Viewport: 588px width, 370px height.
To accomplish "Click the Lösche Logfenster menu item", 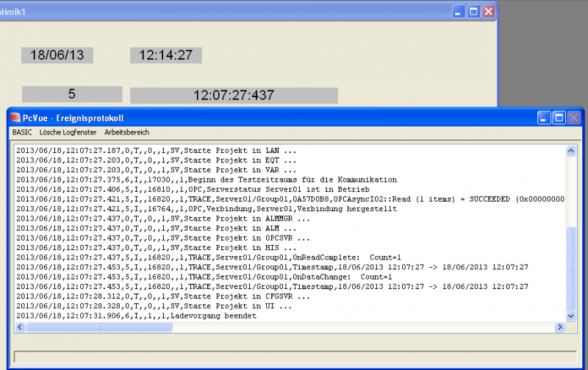I will (68, 132).
